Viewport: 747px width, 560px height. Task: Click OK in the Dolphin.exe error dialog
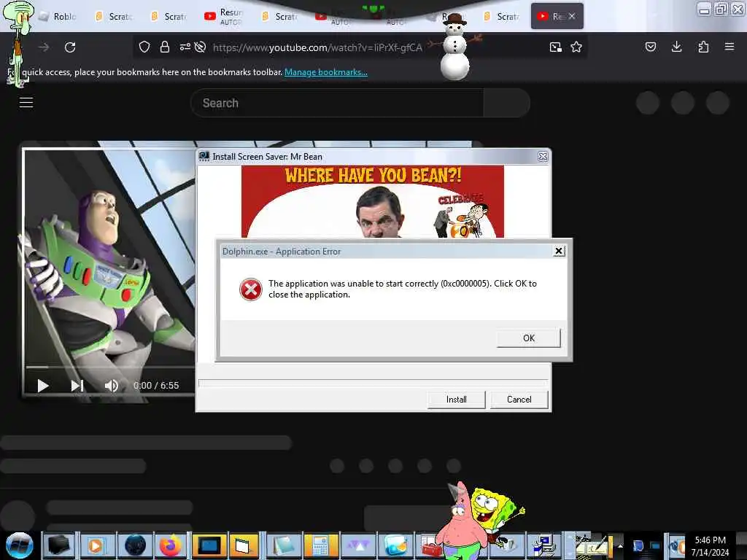[x=528, y=338]
